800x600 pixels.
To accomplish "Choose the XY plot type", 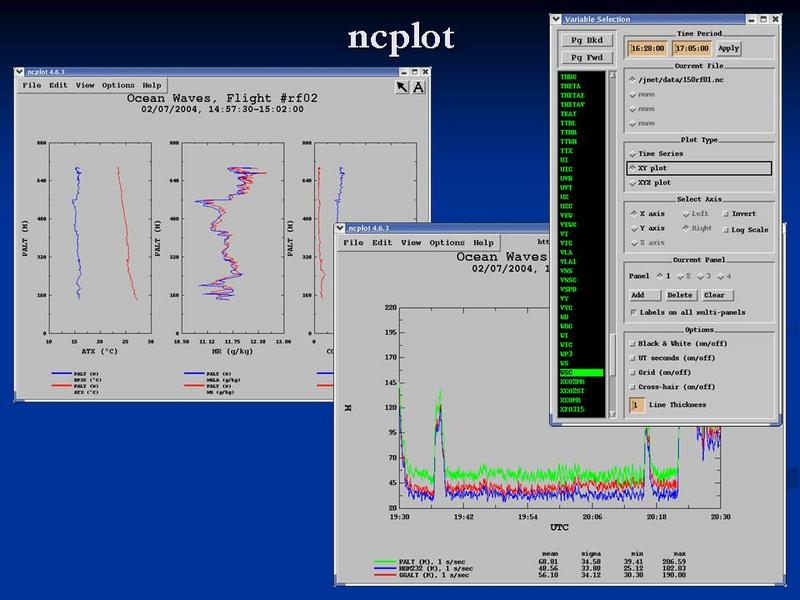I will (x=699, y=168).
